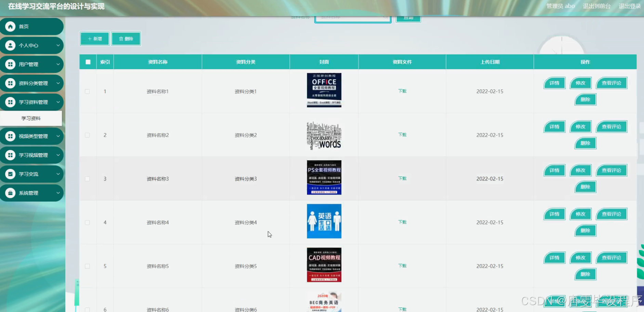This screenshot has height=312, width=644.
Task: Click 修改 for 资料名称3
Action: click(x=580, y=170)
